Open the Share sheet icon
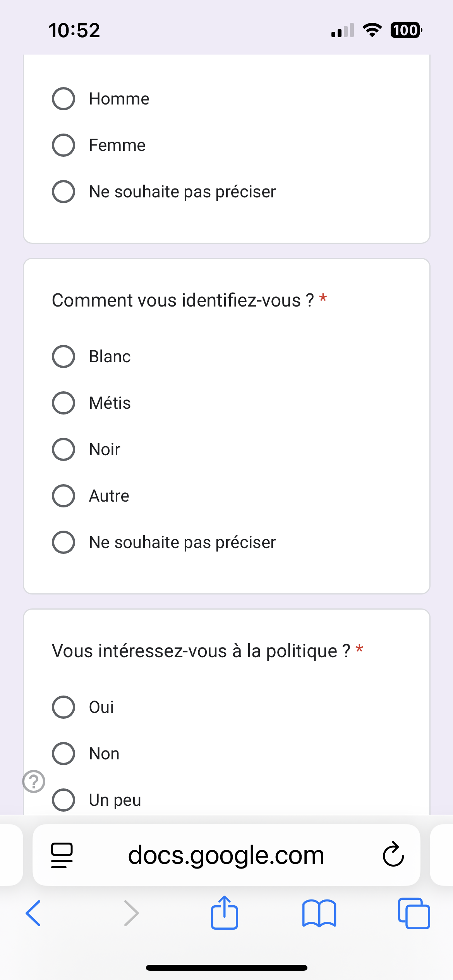 (x=224, y=913)
